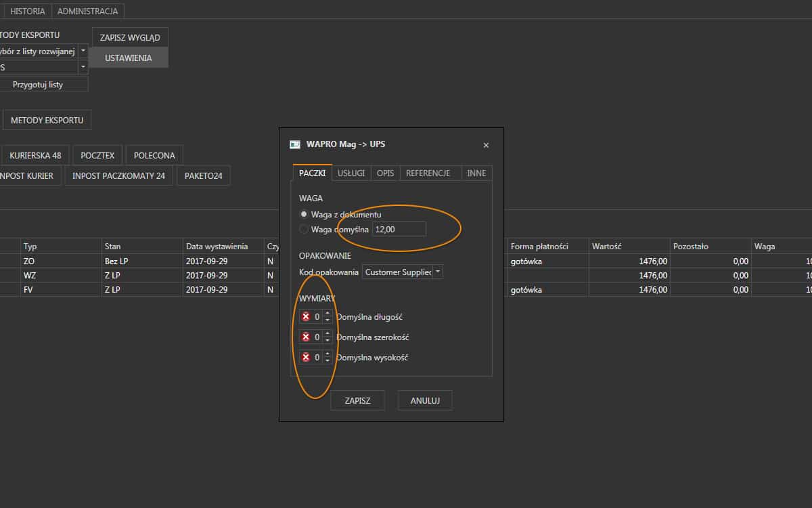The image size is (812, 508).
Task: Go to the HISTORIA tab
Action: tap(28, 11)
